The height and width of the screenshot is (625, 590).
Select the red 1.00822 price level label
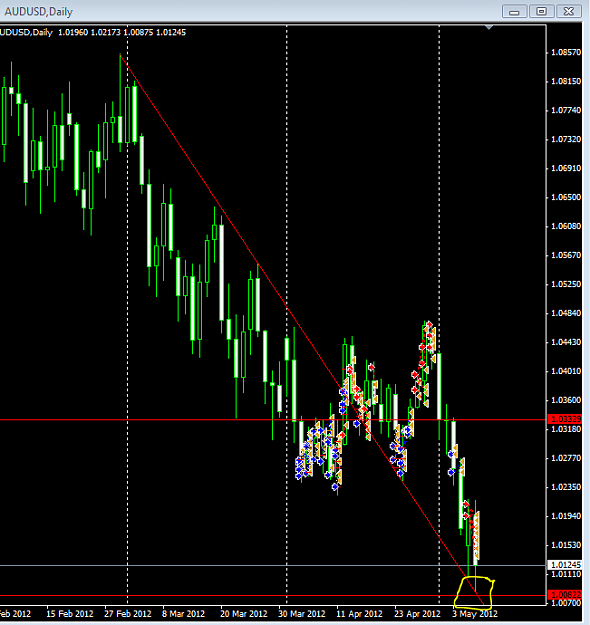click(x=565, y=595)
